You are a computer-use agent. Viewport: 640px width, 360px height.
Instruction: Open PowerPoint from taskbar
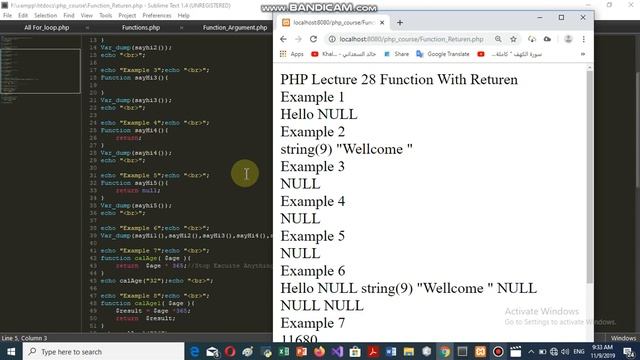pos(302,351)
